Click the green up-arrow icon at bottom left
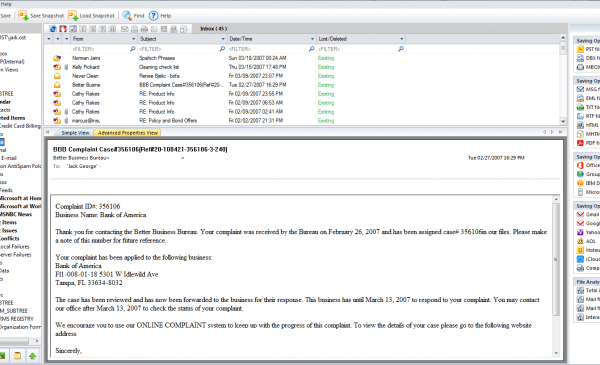 click(33, 356)
